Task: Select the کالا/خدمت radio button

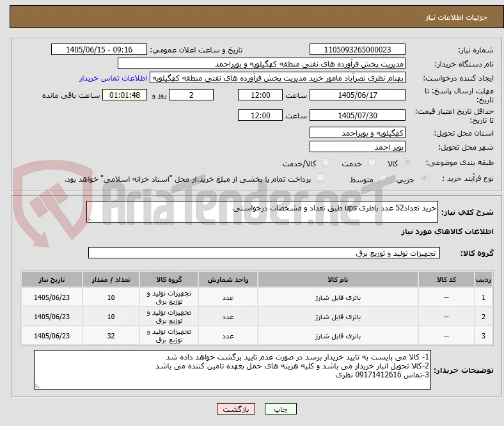Action: 326,162
